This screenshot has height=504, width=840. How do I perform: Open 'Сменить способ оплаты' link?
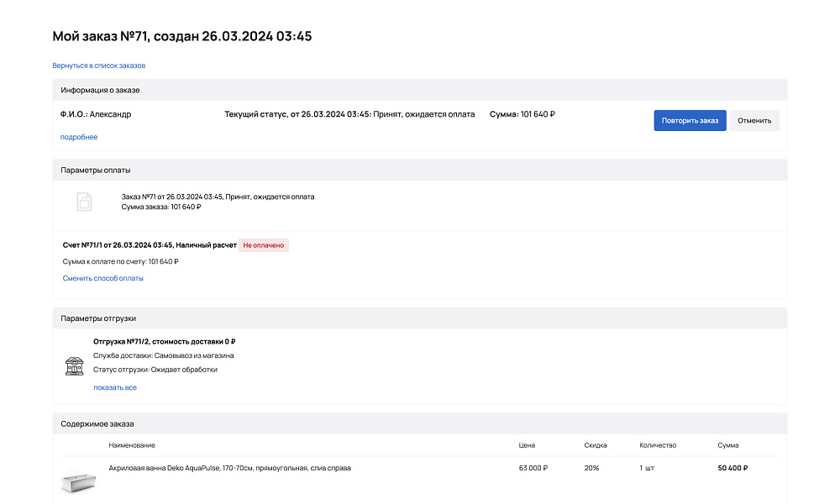[x=103, y=277]
